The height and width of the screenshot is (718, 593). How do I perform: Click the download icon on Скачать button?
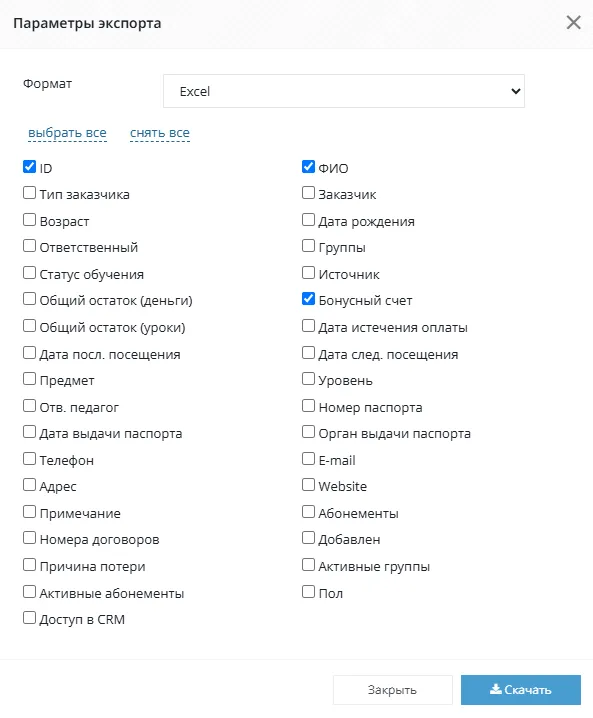[496, 689]
